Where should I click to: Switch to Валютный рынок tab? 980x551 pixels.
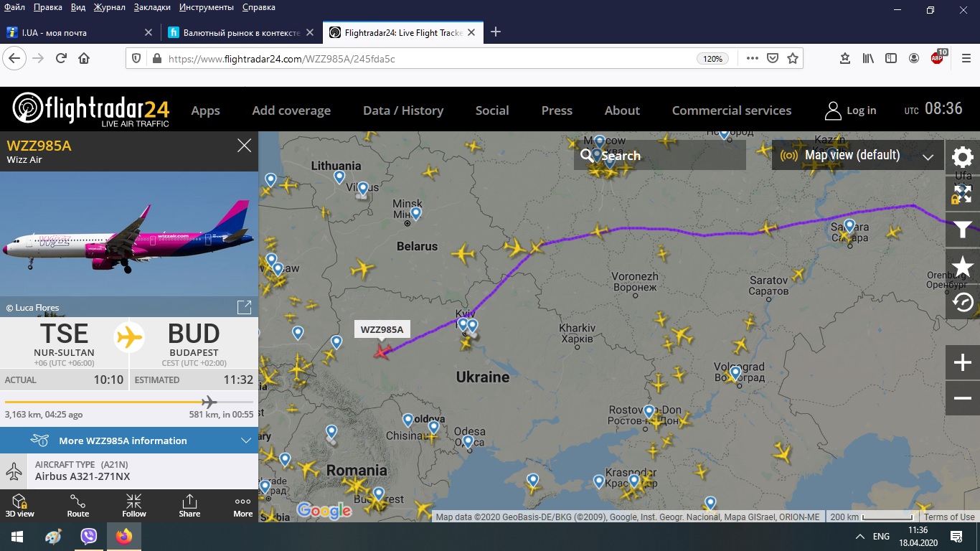tap(241, 32)
